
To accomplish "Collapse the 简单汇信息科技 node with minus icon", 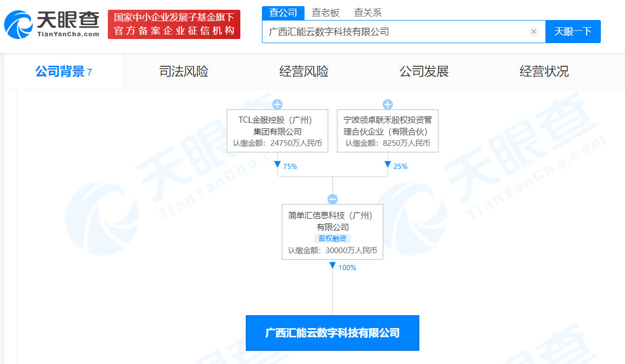I will point(332,199).
